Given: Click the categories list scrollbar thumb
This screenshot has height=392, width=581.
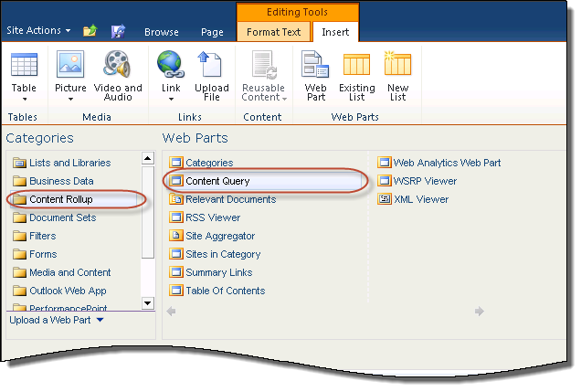Looking at the screenshot, I should point(147,212).
